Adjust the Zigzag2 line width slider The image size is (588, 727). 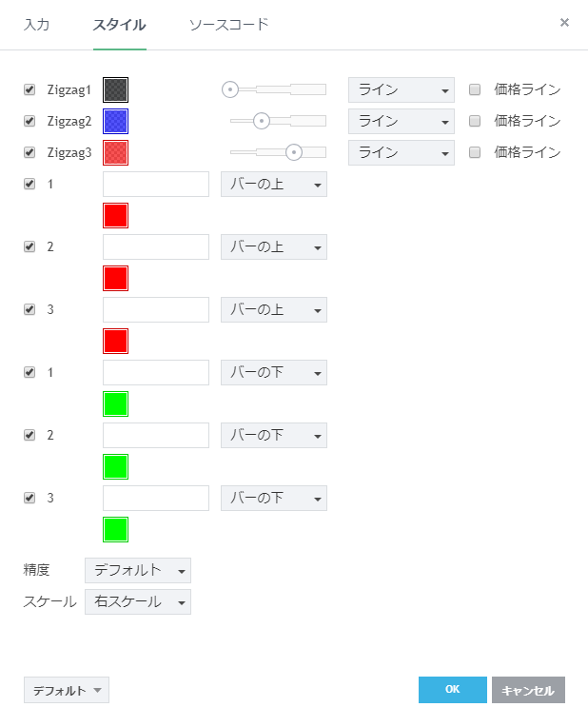pyautogui.click(x=262, y=122)
